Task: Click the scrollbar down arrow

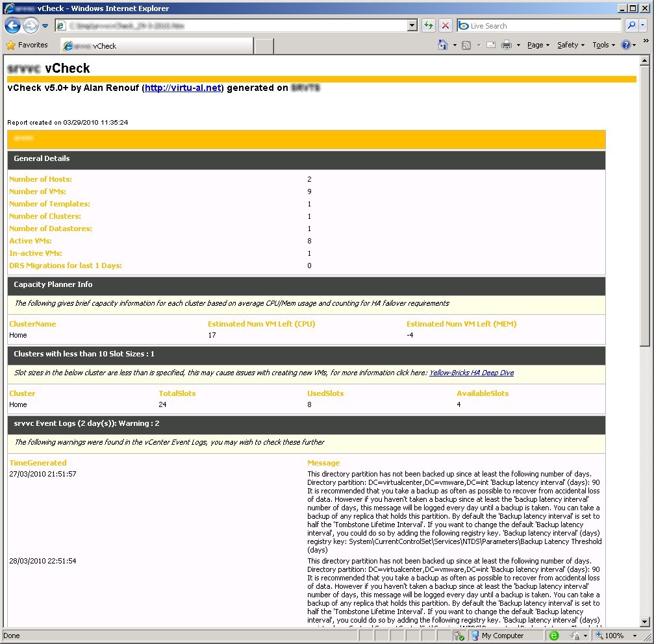Action: (x=645, y=622)
